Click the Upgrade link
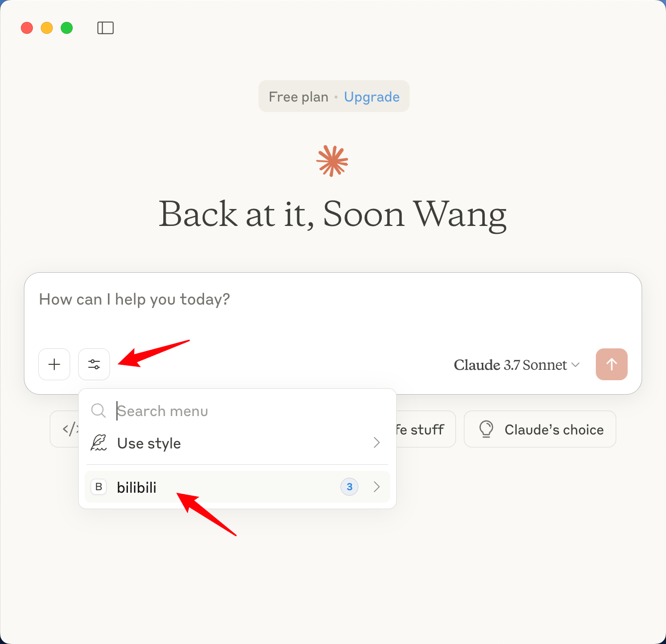Image resolution: width=666 pixels, height=644 pixels. [x=372, y=97]
